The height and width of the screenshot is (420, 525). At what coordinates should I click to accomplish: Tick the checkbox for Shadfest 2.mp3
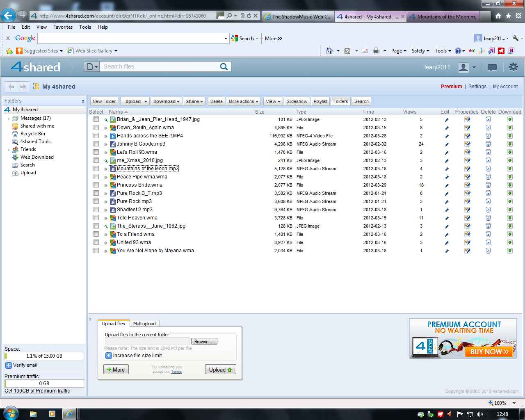tap(96, 210)
